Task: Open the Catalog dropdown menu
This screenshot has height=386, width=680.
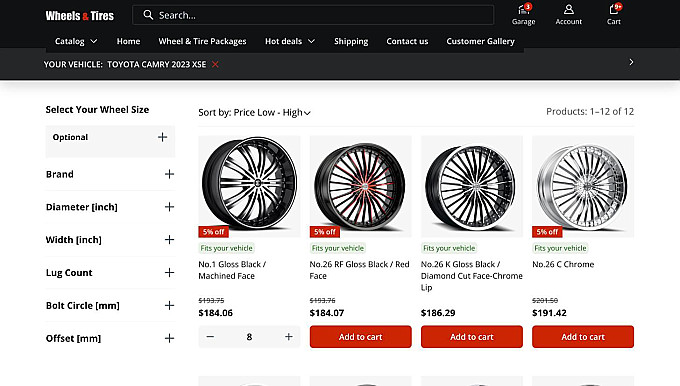Action: point(76,41)
